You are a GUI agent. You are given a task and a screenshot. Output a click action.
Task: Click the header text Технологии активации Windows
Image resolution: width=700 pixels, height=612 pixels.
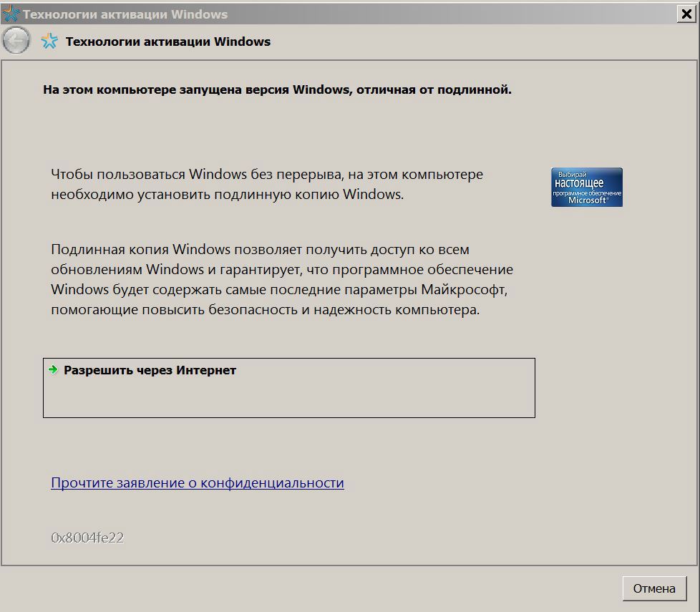tap(168, 42)
